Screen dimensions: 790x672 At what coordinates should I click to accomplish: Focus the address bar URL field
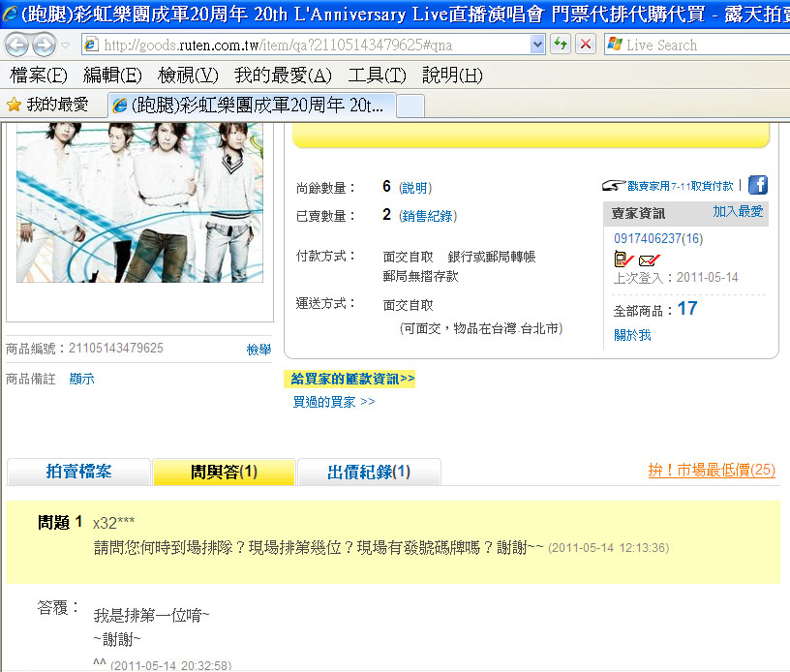315,45
